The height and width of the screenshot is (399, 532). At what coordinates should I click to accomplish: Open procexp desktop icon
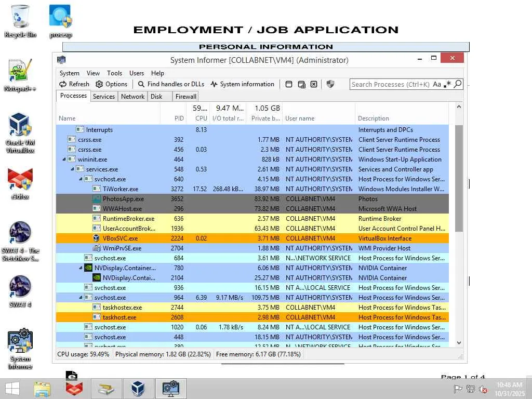pyautogui.click(x=60, y=21)
